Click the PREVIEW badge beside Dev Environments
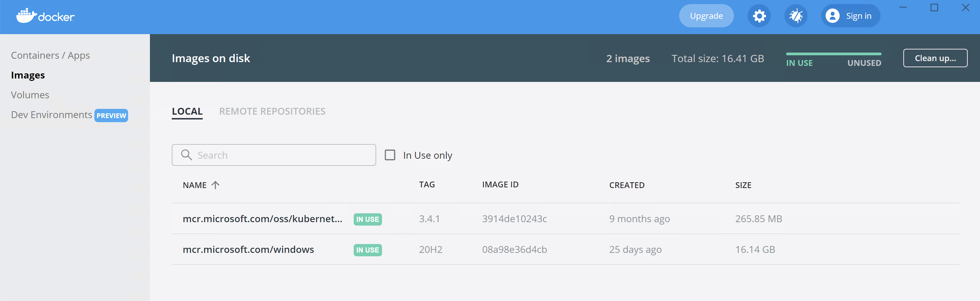 [x=111, y=115]
